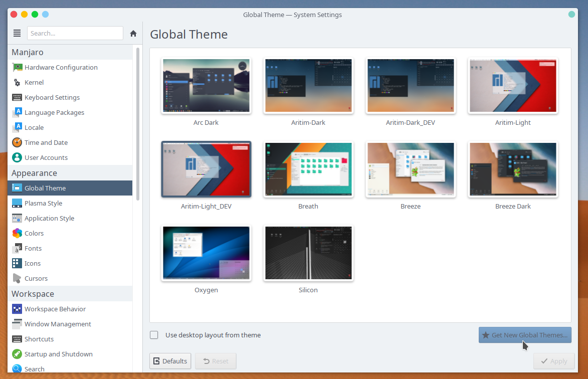The height and width of the screenshot is (379, 588).
Task: Select the Silicon theme thumbnail
Action: (308, 253)
